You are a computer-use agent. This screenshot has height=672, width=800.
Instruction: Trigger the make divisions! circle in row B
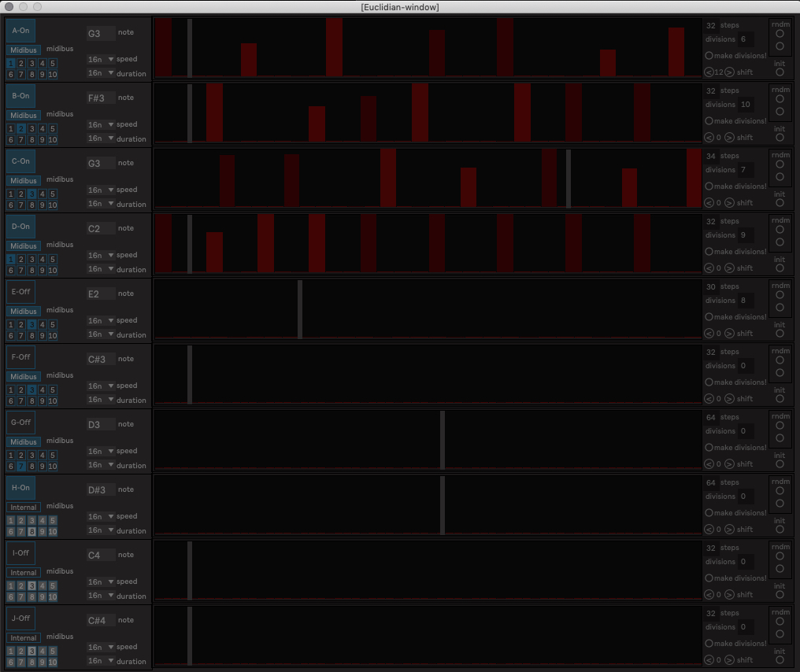[709, 121]
